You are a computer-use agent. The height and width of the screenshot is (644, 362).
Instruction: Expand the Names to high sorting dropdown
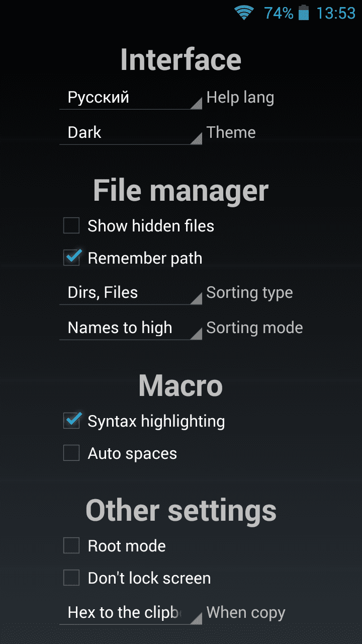[131, 328]
